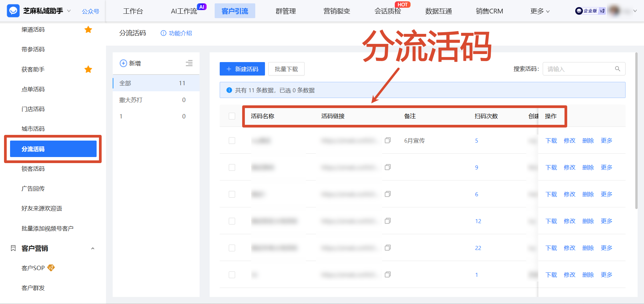Select the 客户引流 tab
This screenshot has width=644, height=304.
coord(235,11)
